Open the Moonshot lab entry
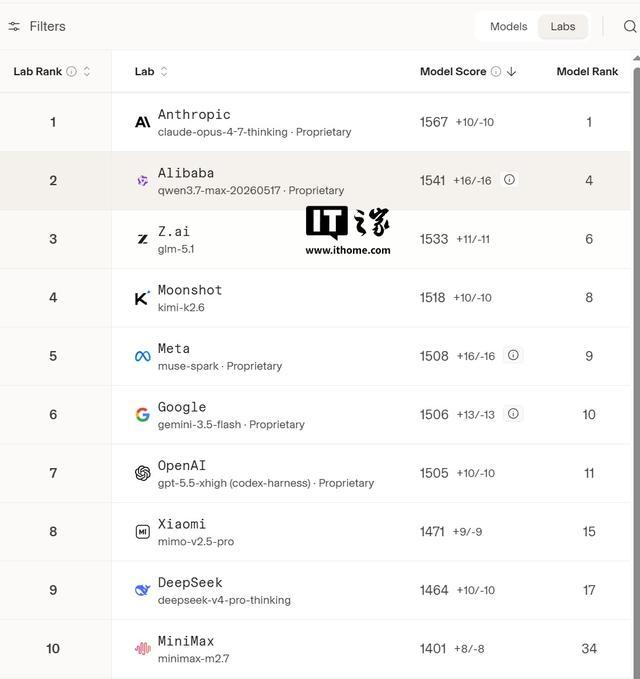 click(x=315, y=298)
